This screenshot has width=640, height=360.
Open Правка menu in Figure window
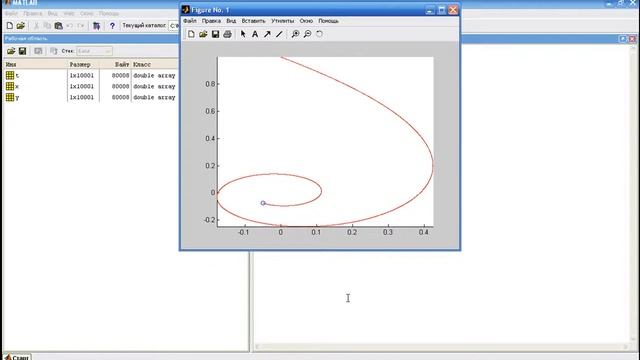[x=211, y=21]
